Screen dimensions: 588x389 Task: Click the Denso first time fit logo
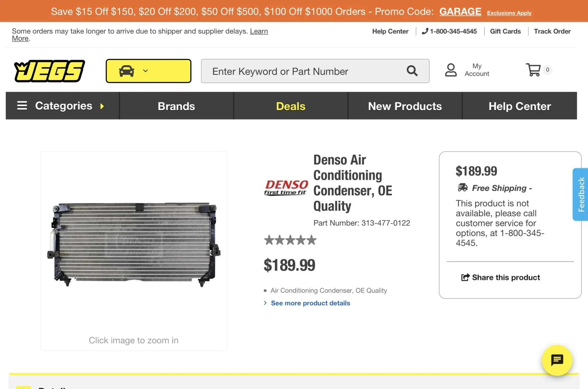tap(286, 187)
